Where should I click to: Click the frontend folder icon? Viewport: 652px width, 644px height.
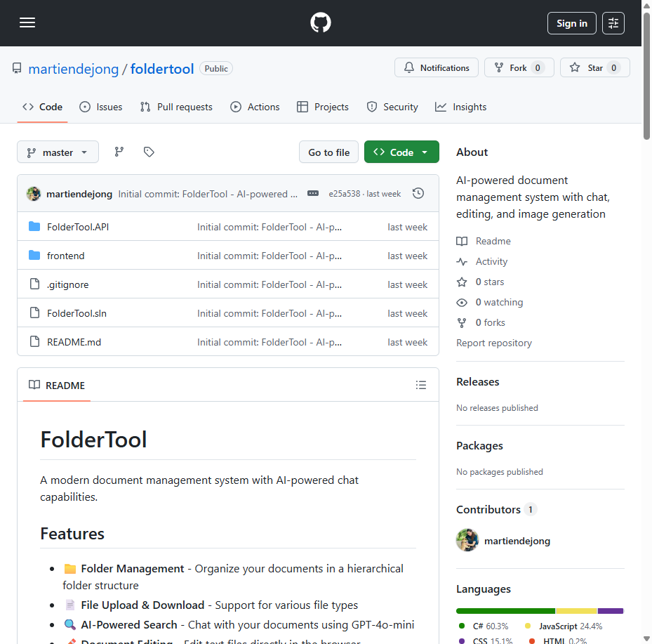pos(34,255)
